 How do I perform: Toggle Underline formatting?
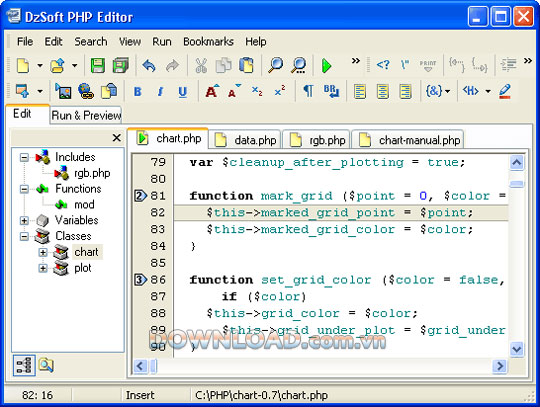tap(183, 92)
